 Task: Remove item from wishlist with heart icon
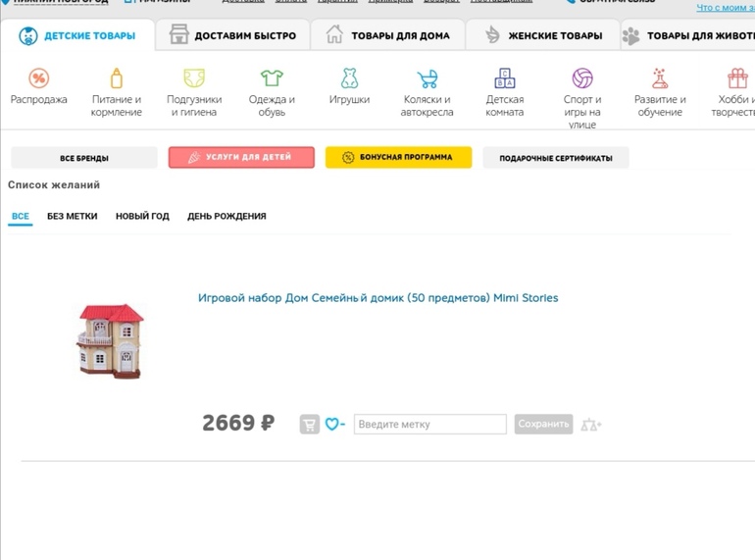(x=334, y=425)
